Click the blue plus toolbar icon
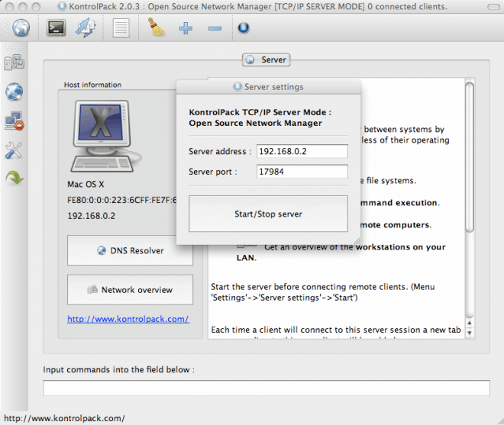Image resolution: width=504 pixels, height=425 pixels. [x=186, y=29]
